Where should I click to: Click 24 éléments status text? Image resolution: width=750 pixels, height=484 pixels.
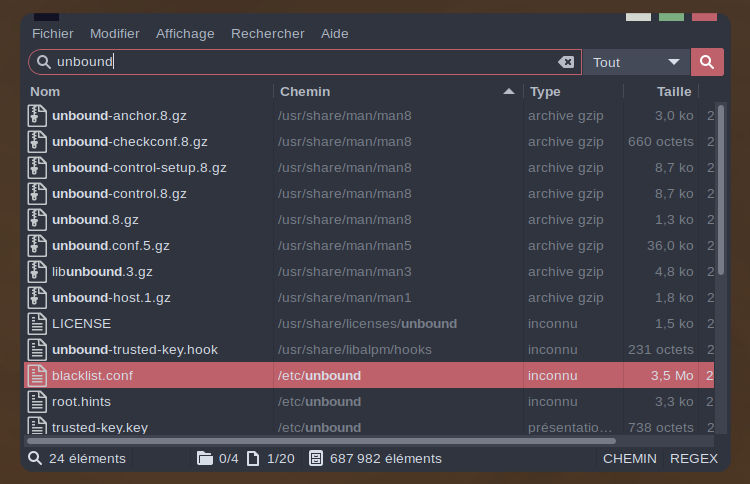click(x=87, y=459)
